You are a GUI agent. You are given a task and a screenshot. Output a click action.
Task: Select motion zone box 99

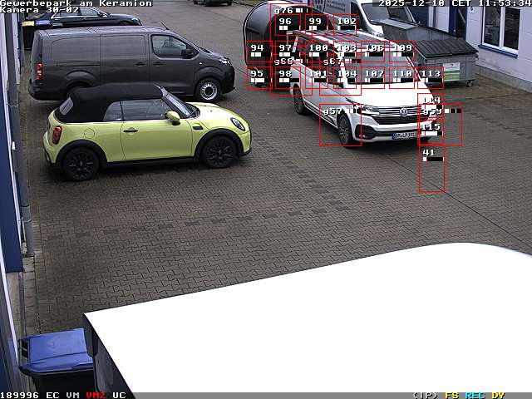pos(315,26)
